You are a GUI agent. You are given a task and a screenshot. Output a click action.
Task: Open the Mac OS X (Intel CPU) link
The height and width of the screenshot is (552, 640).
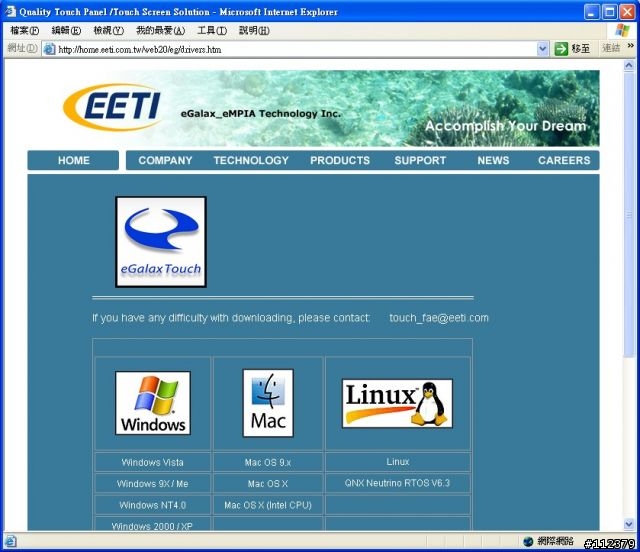(268, 505)
